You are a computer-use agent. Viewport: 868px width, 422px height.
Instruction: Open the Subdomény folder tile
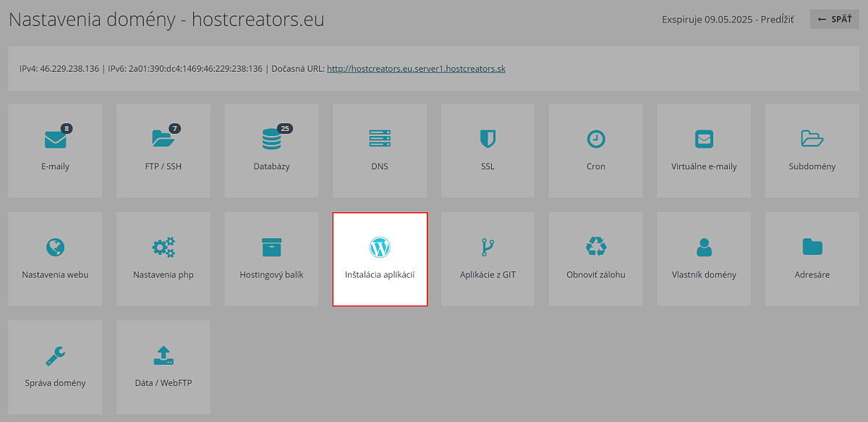click(x=812, y=151)
